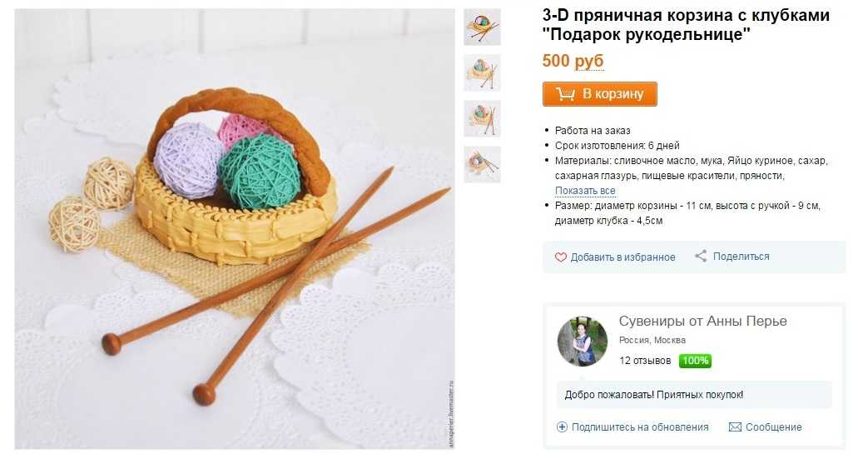Select the fourth product thumbnail
The height and width of the screenshot is (454, 868).
click(482, 165)
